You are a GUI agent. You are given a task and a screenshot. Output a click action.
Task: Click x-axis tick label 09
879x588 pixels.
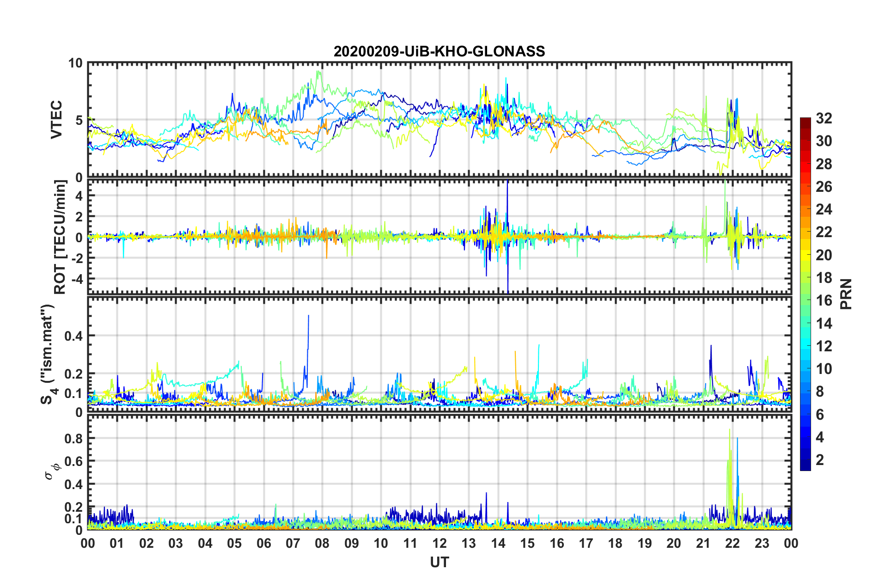(x=352, y=543)
